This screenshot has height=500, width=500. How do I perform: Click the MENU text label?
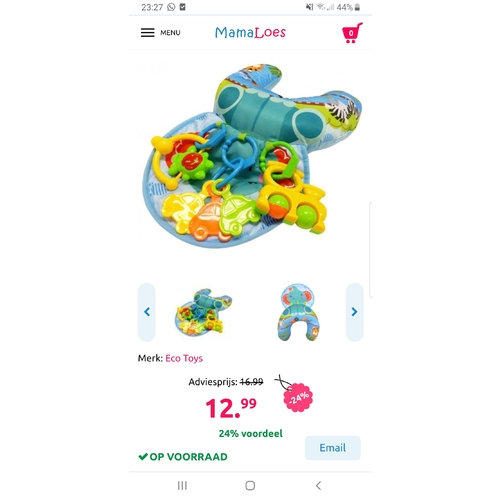[170, 33]
